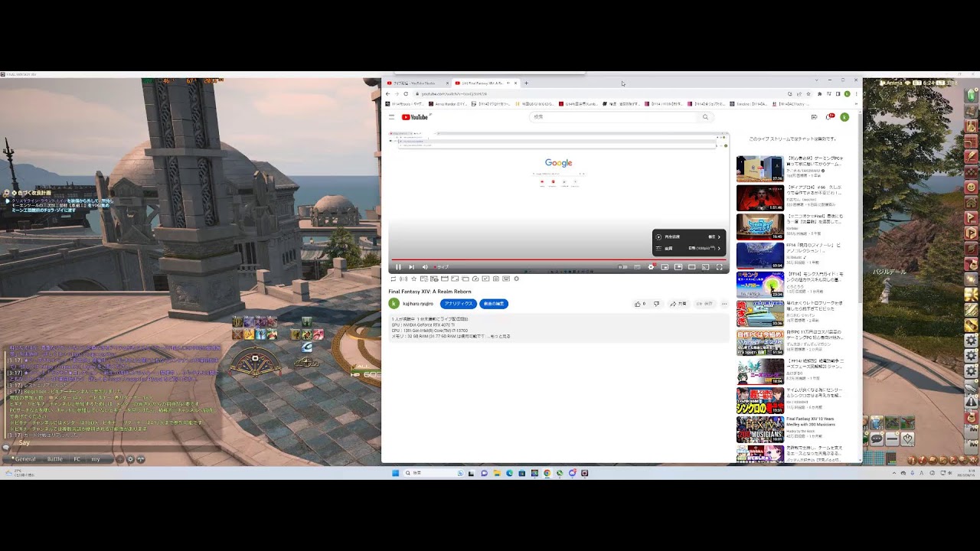Screen dimensions: 980x551
Task: Click the Say chat input line
Action: (115, 448)
